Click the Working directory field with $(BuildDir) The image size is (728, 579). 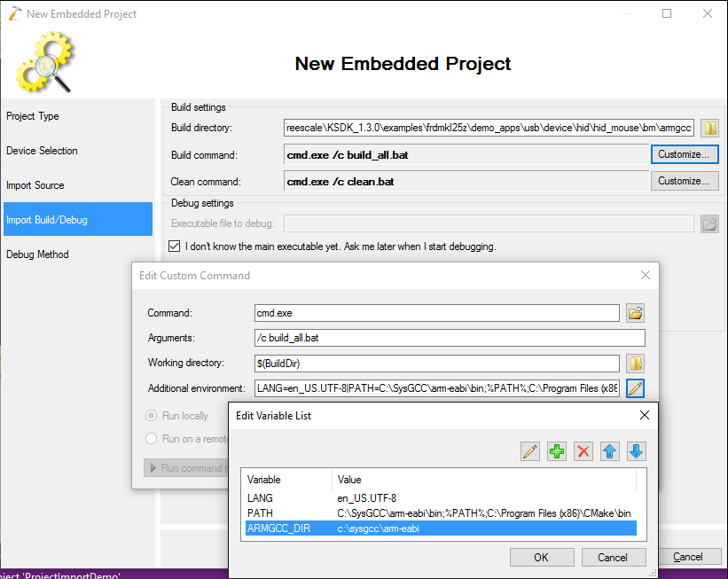coord(437,364)
